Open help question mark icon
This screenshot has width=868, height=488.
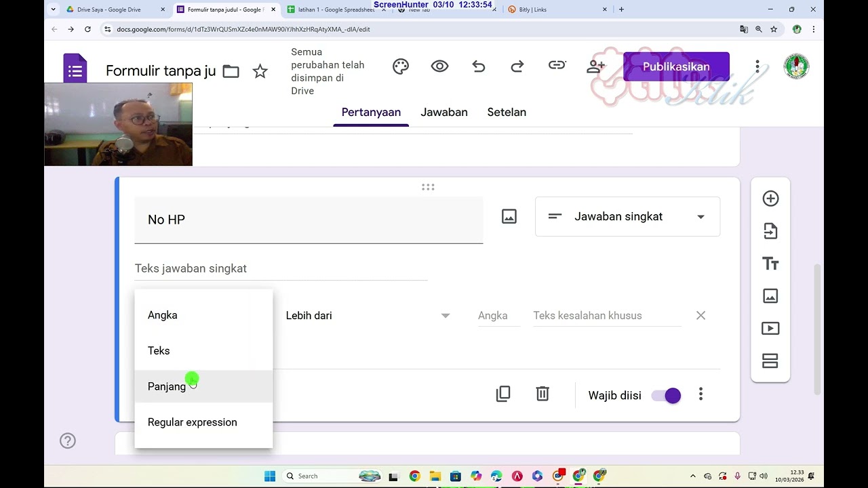coord(68,441)
